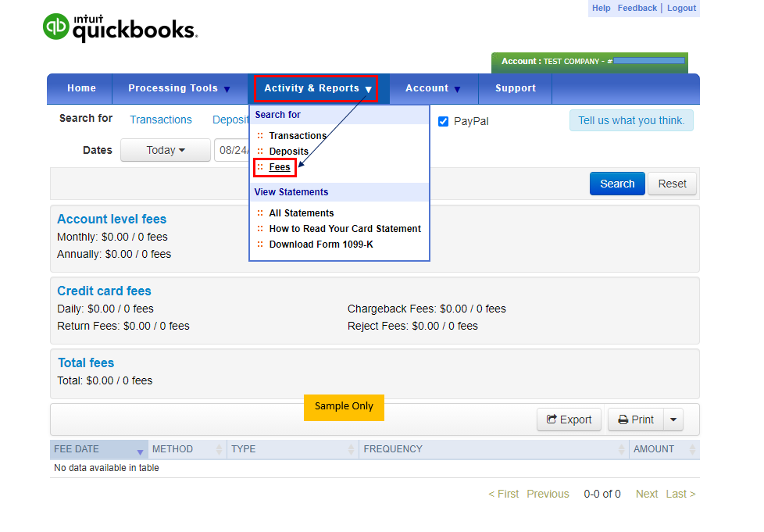The height and width of the screenshot is (532, 764).
Task: Click 'Reject Fees: $0.00 / 0 fees'
Action: [x=412, y=326]
